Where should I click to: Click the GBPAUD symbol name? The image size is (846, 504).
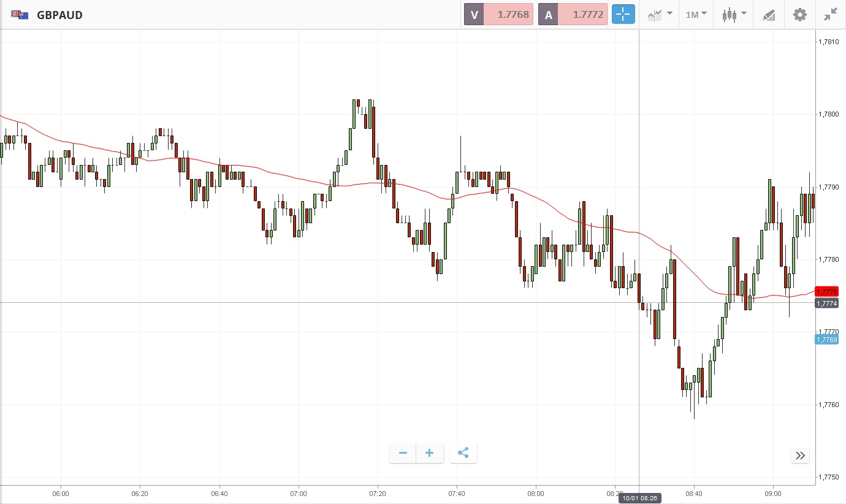point(59,15)
